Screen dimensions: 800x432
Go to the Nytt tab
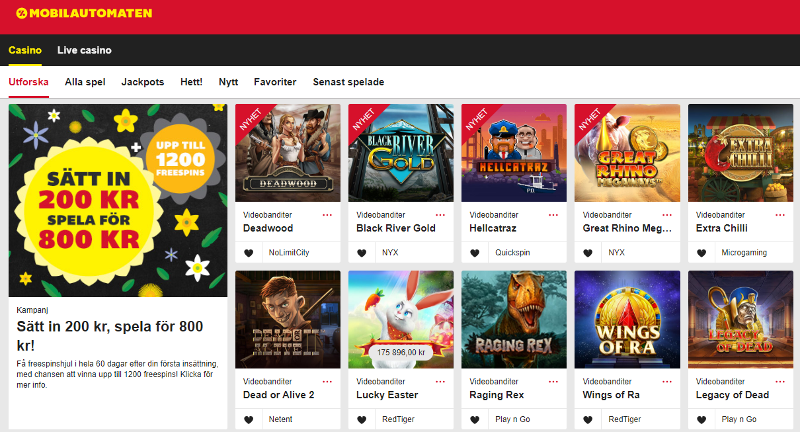pos(228,82)
